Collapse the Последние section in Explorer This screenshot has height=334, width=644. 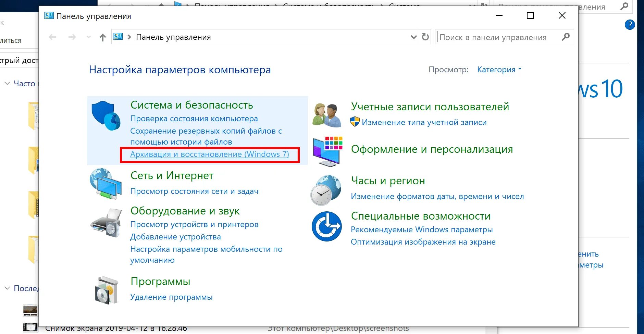click(7, 288)
